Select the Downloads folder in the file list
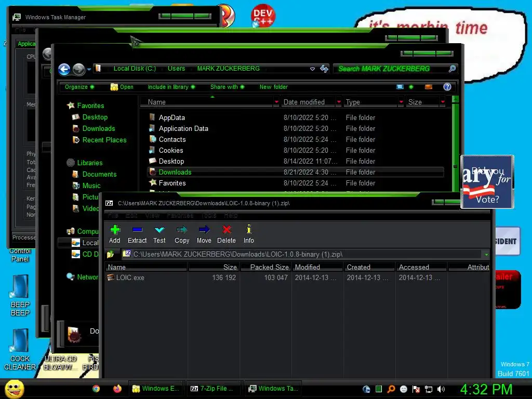Screen dimensions: 532x399 (x=295, y=172)
